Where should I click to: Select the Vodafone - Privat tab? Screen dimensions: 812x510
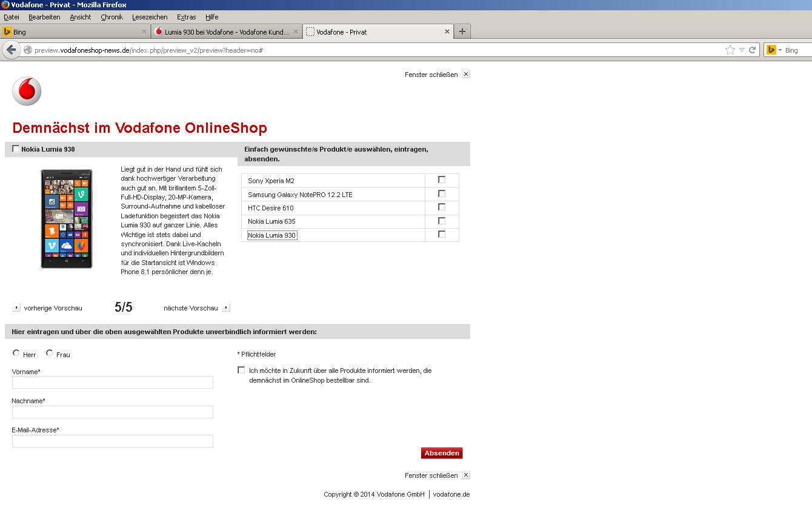[378, 32]
